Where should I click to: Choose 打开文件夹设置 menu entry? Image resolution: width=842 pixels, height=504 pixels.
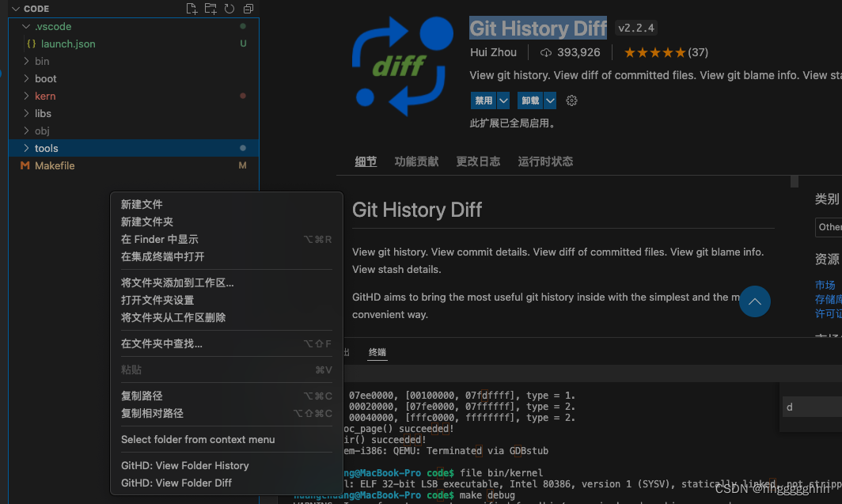pos(226,300)
